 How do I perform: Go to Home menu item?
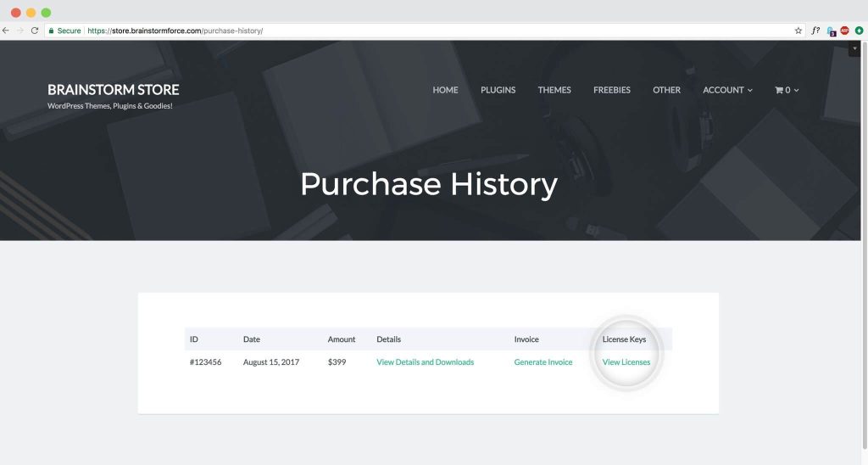[445, 90]
